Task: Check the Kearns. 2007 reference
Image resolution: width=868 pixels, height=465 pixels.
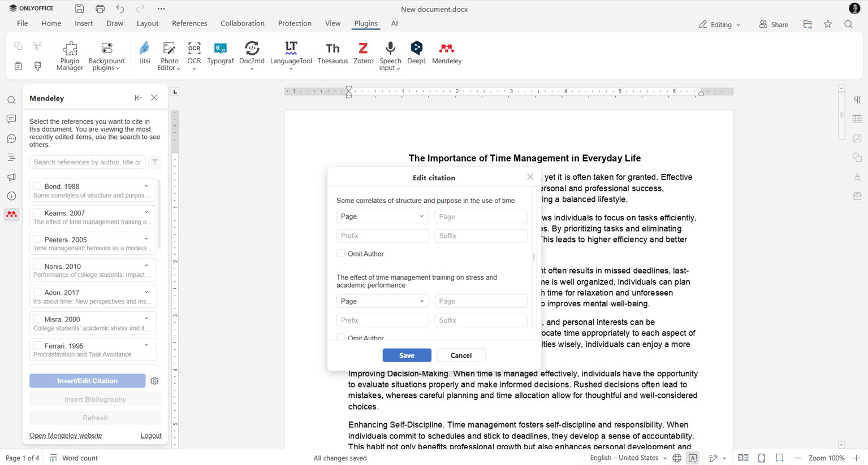Action: point(37,212)
